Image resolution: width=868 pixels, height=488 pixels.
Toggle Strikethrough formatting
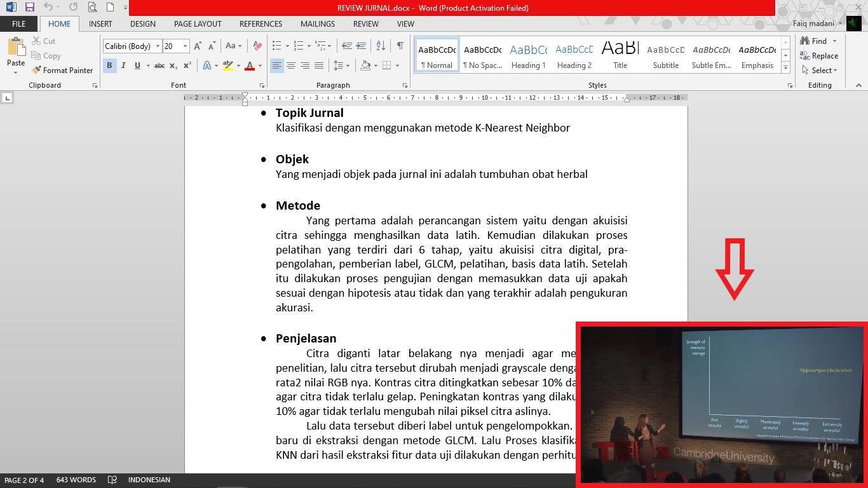[159, 65]
